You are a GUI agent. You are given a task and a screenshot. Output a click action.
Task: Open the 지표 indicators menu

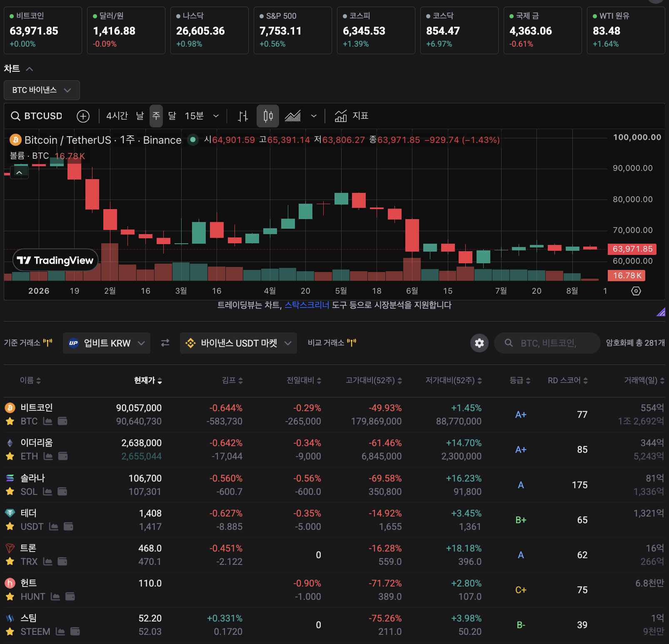(352, 116)
